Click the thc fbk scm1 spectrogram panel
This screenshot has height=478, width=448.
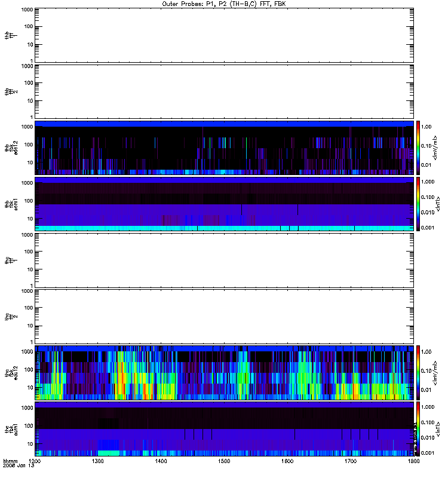point(225,429)
